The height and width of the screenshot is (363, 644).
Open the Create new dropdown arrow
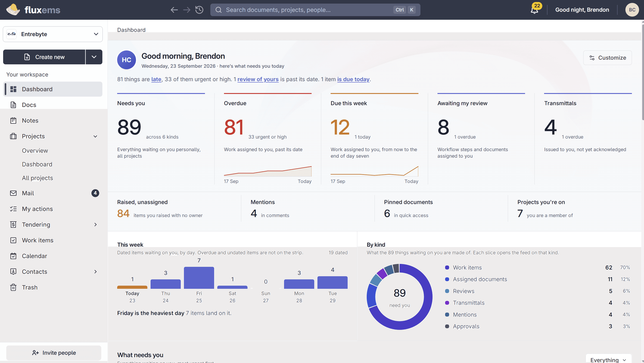coord(94,57)
